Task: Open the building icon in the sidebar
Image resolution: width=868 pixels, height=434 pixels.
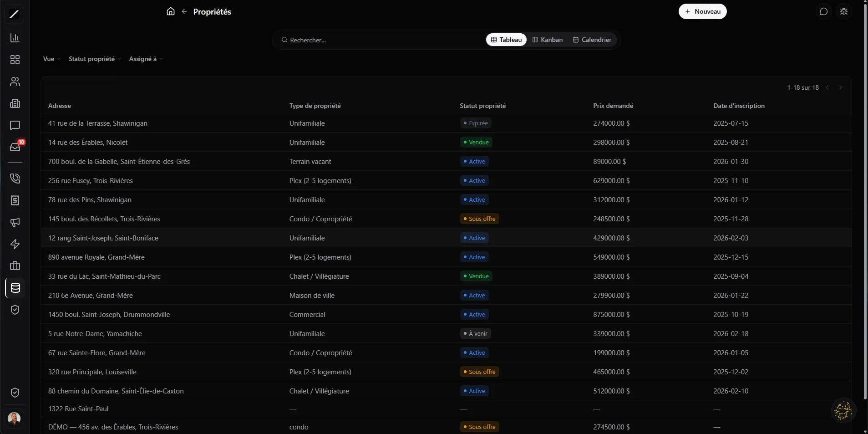Action: pyautogui.click(x=15, y=103)
